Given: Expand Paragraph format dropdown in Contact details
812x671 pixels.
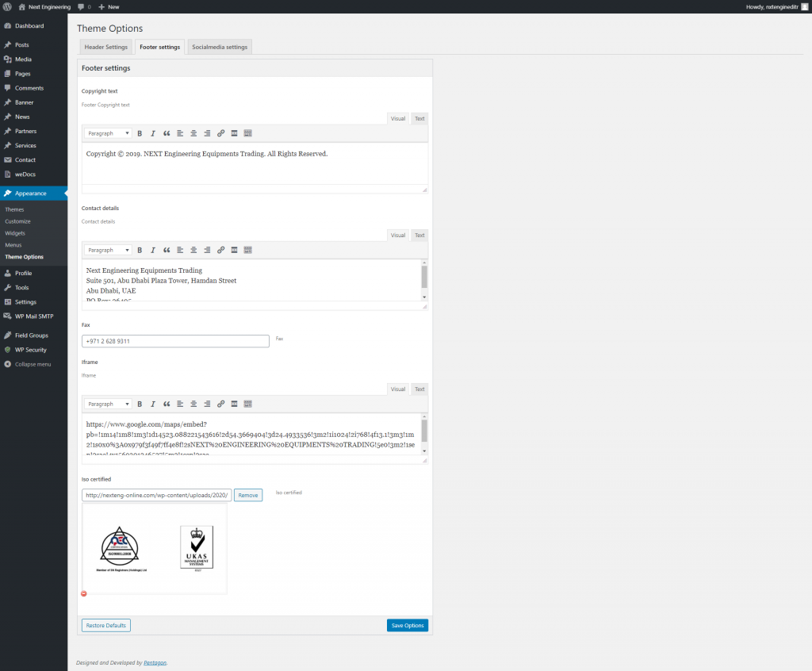Looking at the screenshot, I should pyautogui.click(x=108, y=250).
